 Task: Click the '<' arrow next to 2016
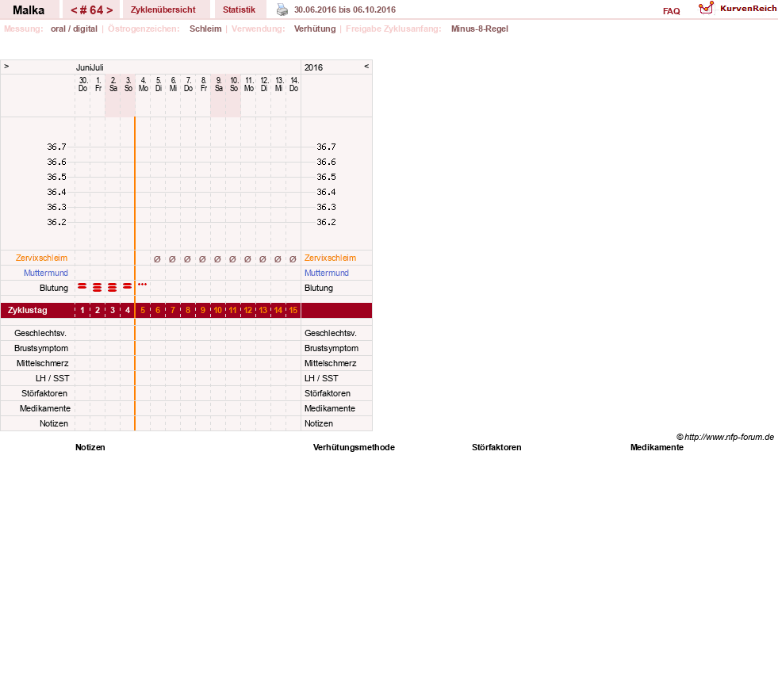tap(366, 66)
